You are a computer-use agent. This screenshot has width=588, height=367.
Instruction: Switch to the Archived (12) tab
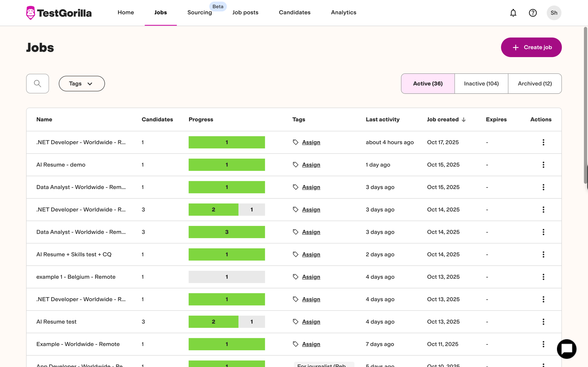pyautogui.click(x=534, y=83)
